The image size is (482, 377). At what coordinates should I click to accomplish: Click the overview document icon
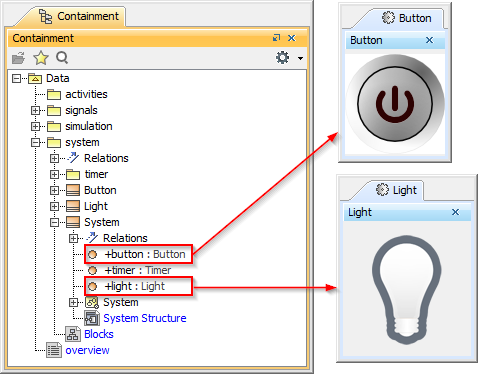pyautogui.click(x=54, y=350)
